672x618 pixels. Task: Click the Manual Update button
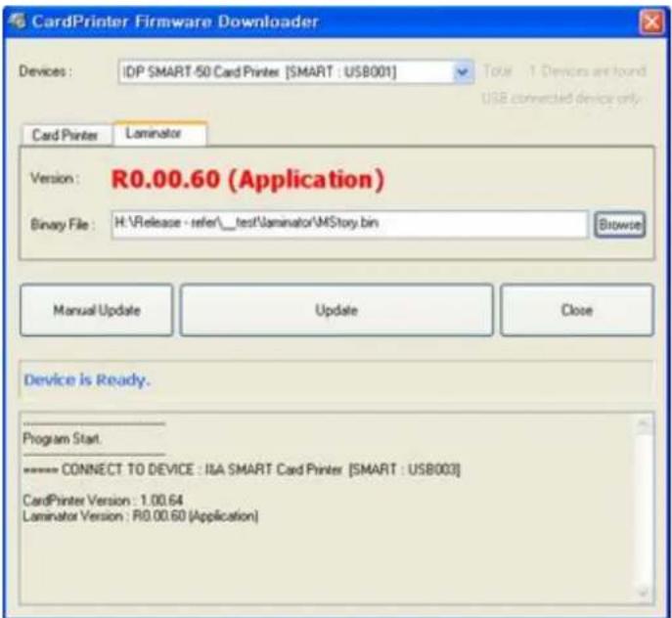click(x=97, y=310)
